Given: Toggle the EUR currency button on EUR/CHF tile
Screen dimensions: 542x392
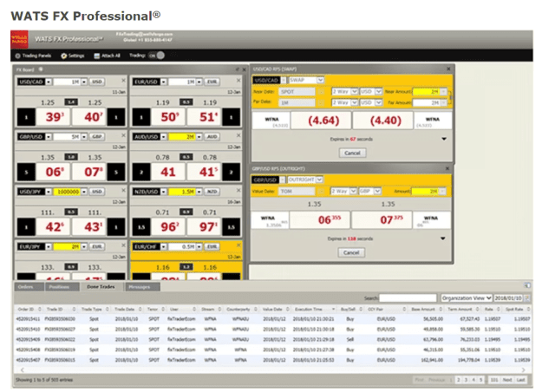Looking at the screenshot, I should [x=212, y=246].
